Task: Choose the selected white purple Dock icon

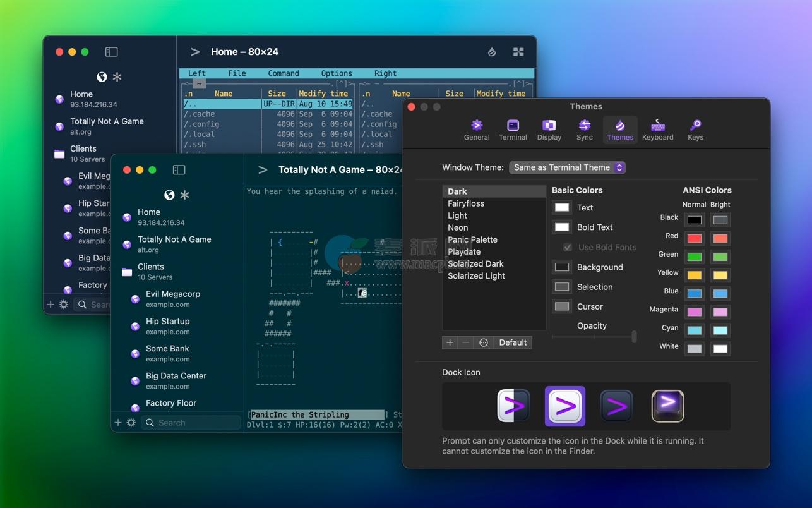Action: (565, 406)
